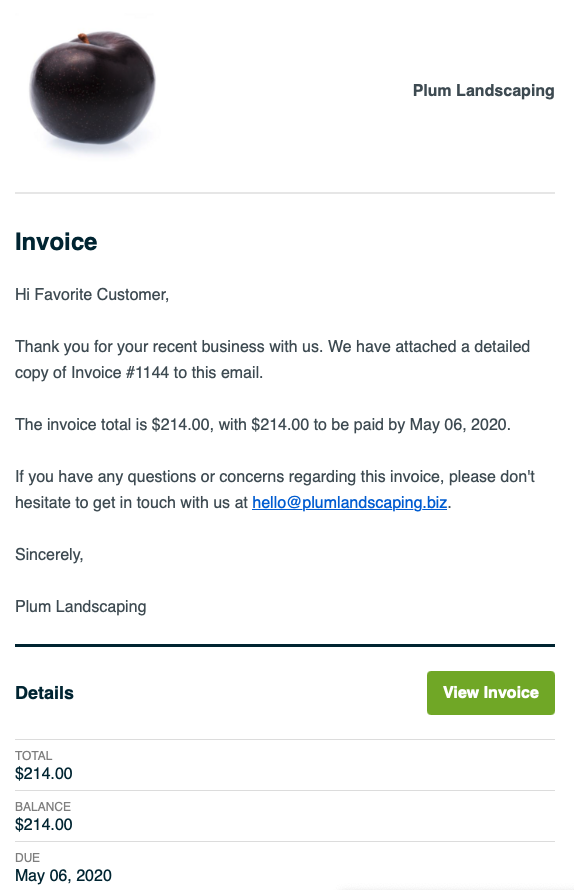Click the Sincerely closing line

pos(49,555)
